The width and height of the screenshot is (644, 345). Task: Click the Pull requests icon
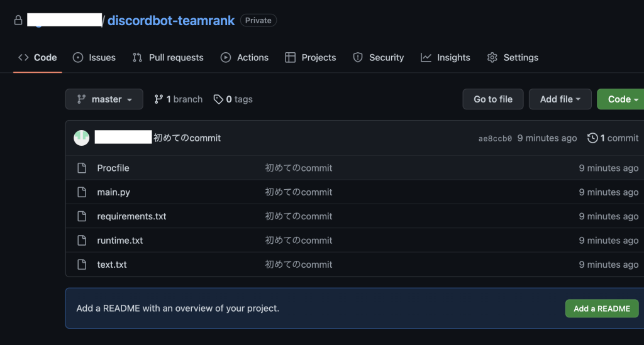[137, 57]
